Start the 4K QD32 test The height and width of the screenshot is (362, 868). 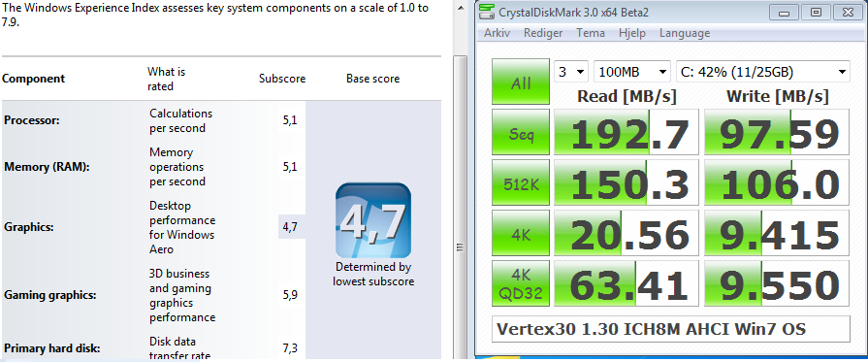point(521,283)
